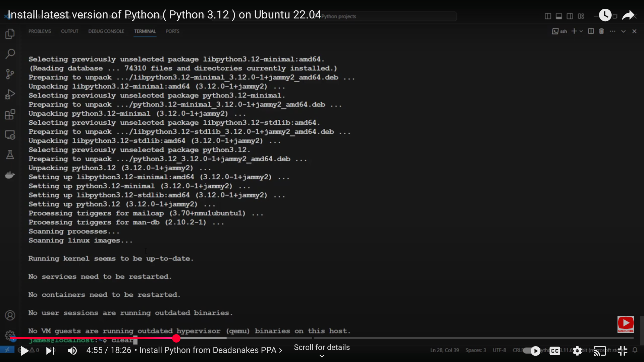This screenshot has height=362, width=644.
Task: Click Spaces: 3 in status bar
Action: click(x=476, y=350)
